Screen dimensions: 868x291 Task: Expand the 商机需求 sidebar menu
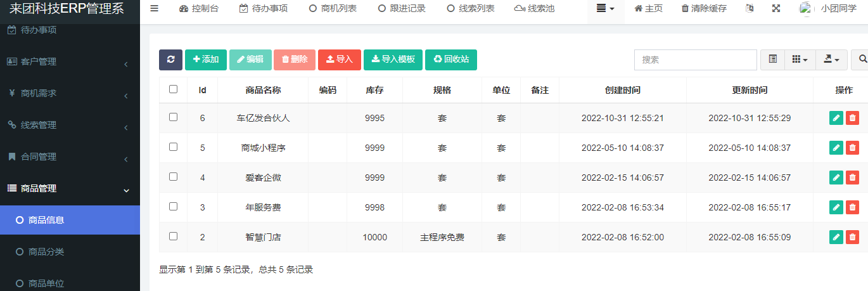click(70, 93)
